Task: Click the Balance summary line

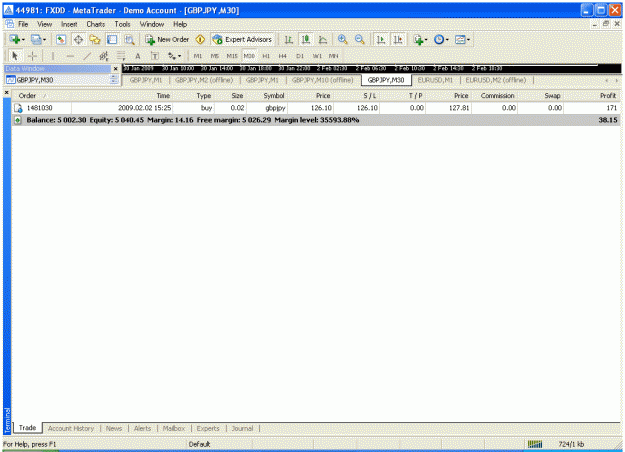Action: point(316,120)
